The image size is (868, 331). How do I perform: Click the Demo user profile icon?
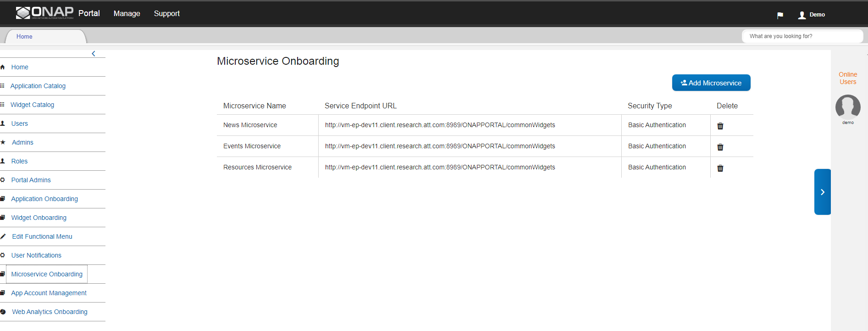(x=802, y=15)
